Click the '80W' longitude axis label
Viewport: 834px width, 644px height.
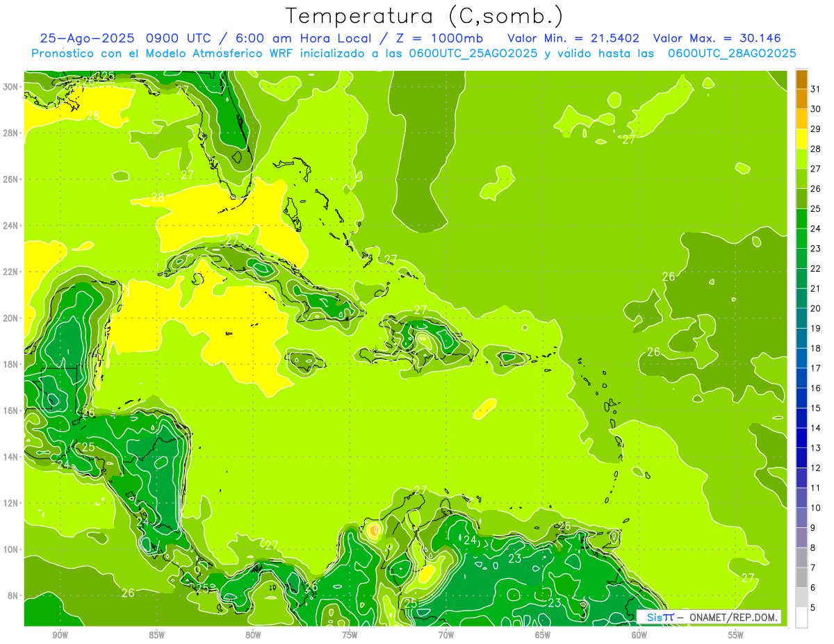pos(253,635)
